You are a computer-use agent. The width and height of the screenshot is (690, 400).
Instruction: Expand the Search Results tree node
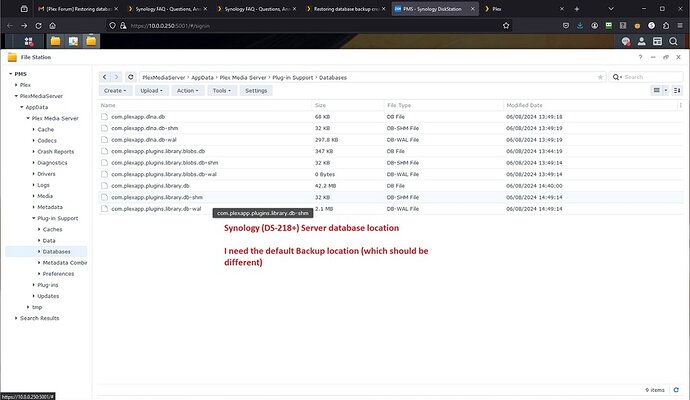point(16,318)
